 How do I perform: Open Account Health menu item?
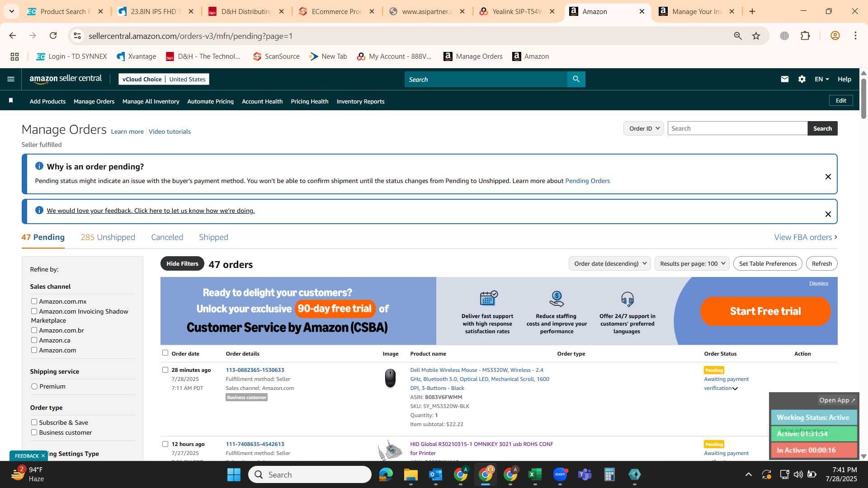coord(262,101)
